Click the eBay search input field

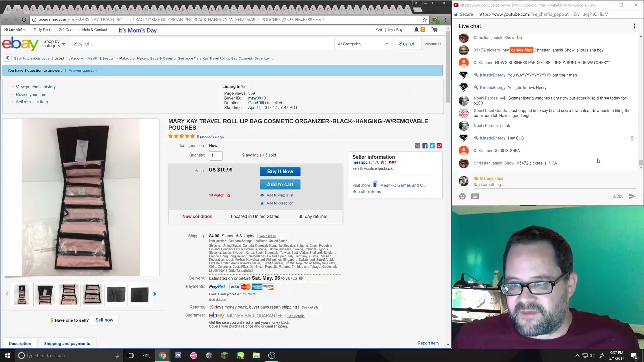click(x=203, y=44)
